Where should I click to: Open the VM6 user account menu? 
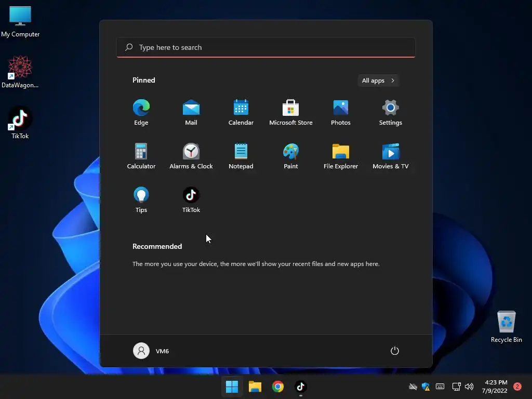(151, 351)
